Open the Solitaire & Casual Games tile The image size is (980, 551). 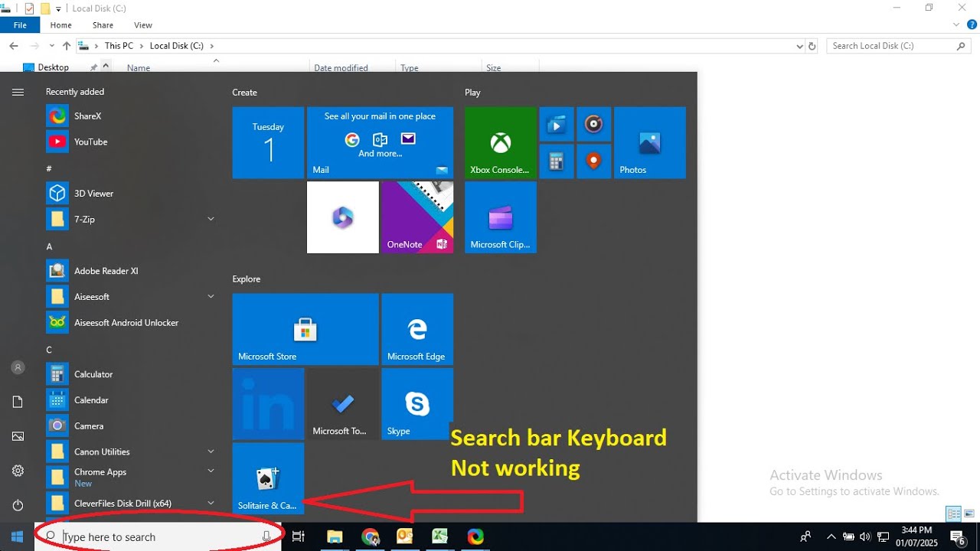[268, 478]
